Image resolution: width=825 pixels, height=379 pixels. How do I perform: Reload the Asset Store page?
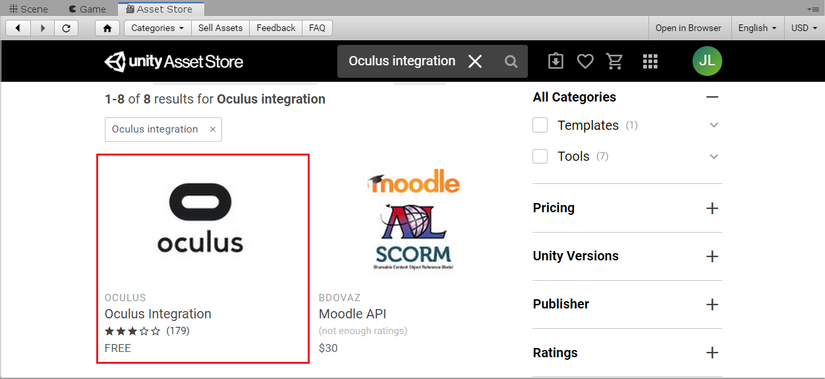click(66, 28)
